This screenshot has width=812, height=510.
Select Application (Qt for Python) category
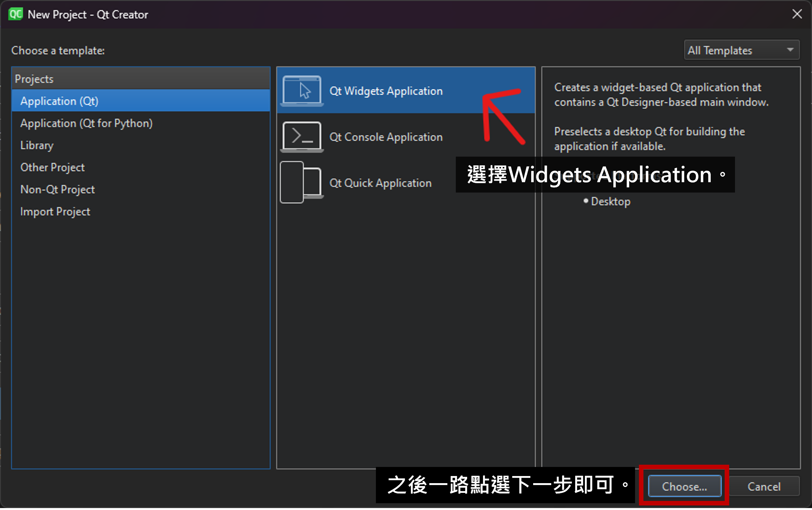(x=141, y=123)
